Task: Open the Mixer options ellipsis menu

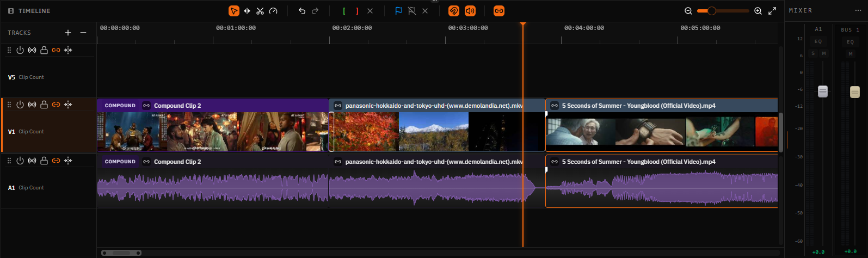Action: coord(859,10)
